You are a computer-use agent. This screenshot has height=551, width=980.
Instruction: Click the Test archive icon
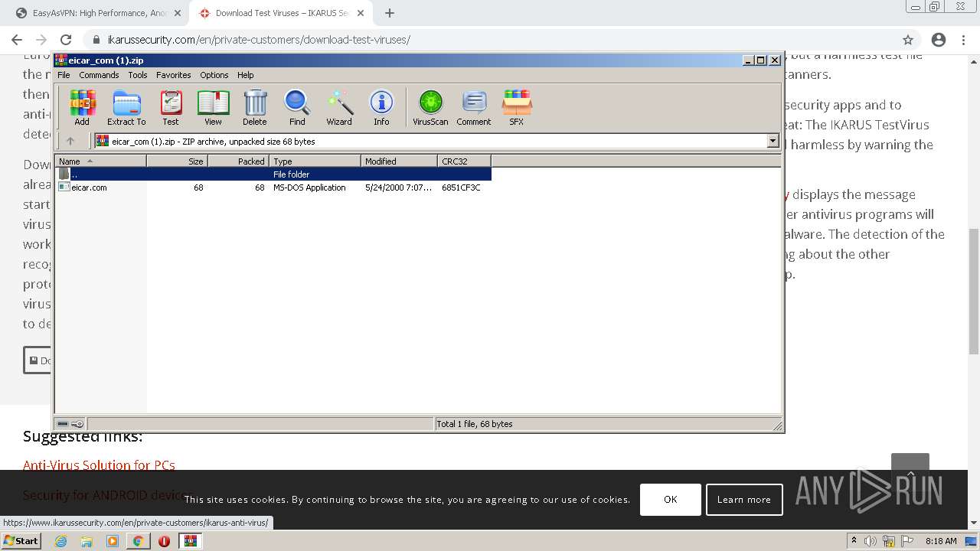[171, 107]
